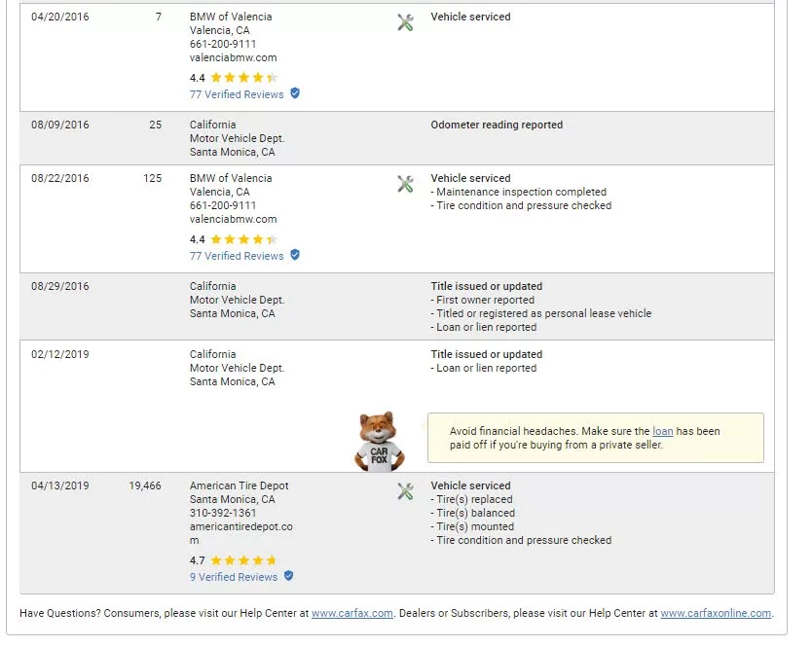Click 'Title issued or updated' in 02/12/2019 entry
The width and height of the screenshot is (812, 647).
[486, 354]
